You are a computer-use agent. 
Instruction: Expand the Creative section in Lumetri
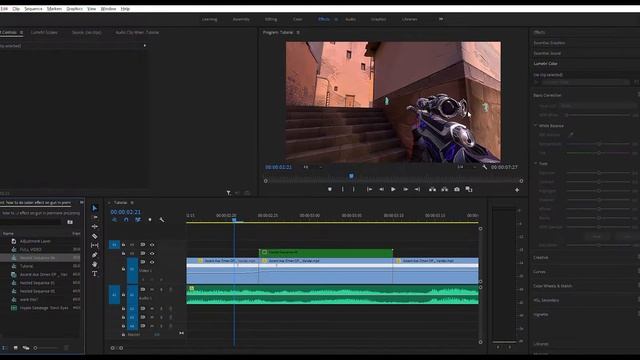click(x=541, y=258)
